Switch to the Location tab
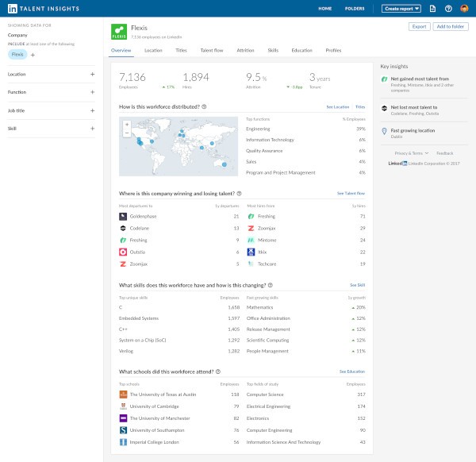476x462 pixels. coord(153,51)
